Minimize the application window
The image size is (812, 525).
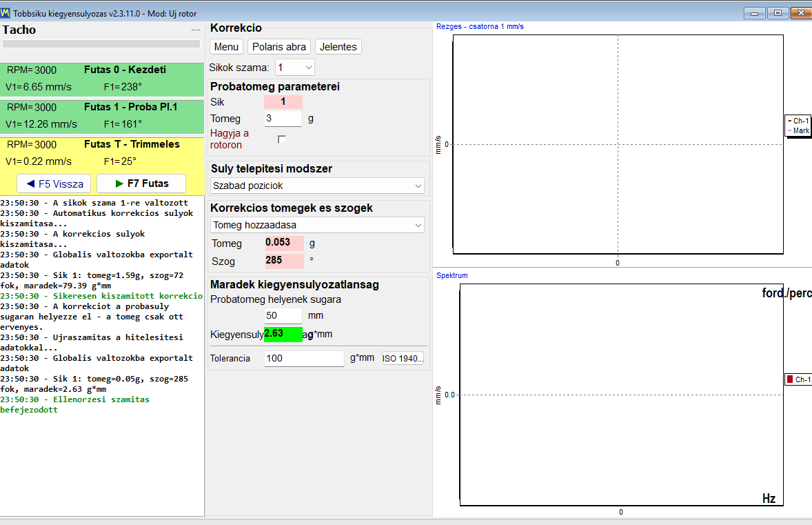(755, 13)
